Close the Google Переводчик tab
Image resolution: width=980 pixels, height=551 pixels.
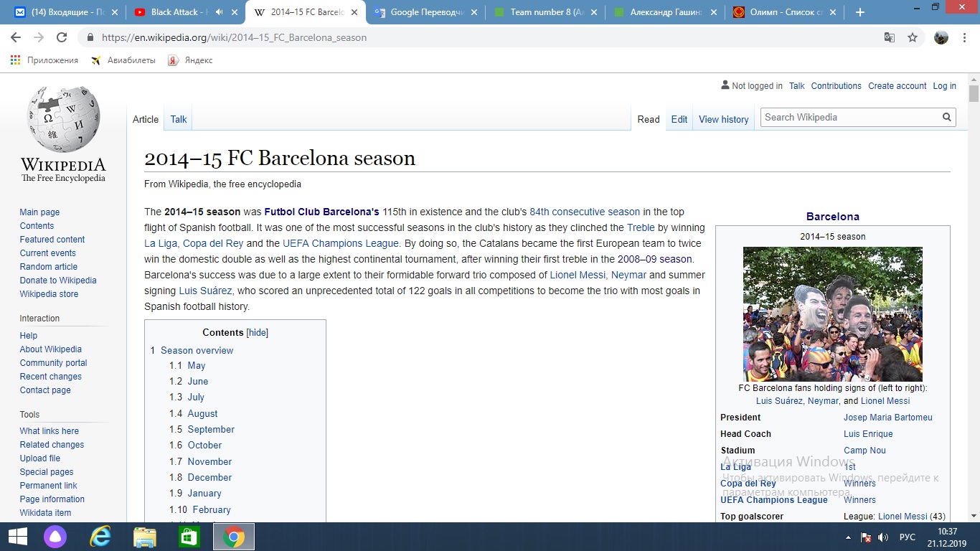tap(472, 12)
